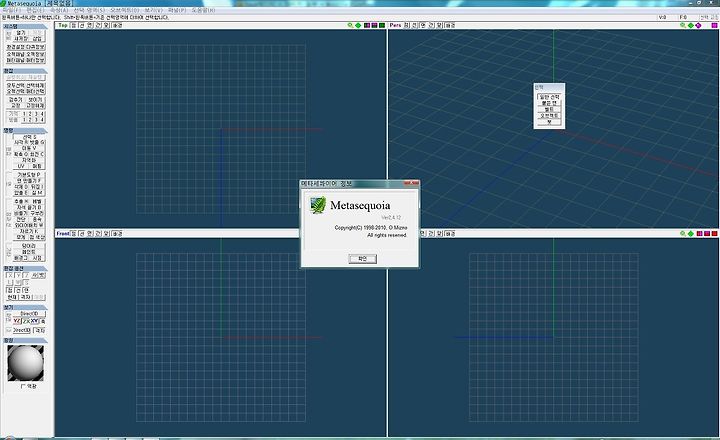
Task: Toggle 배경 background in the Pers view header
Action: click(450, 25)
